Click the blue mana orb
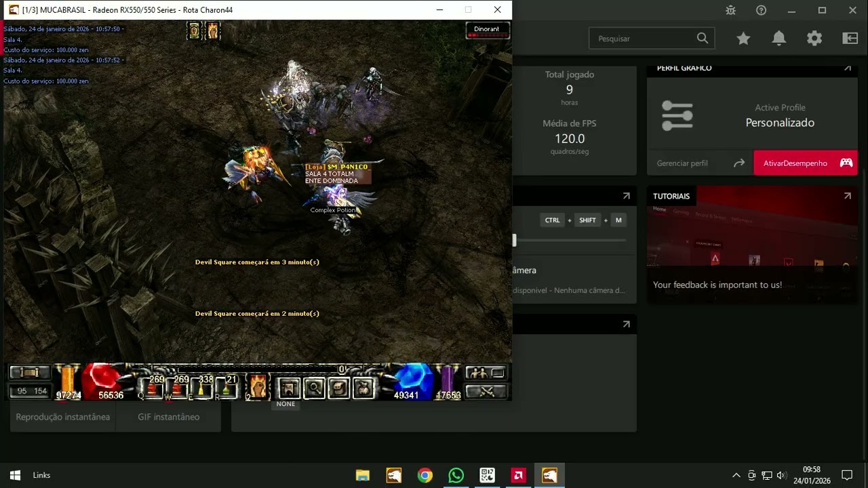Viewport: 868px width, 488px height. click(412, 381)
